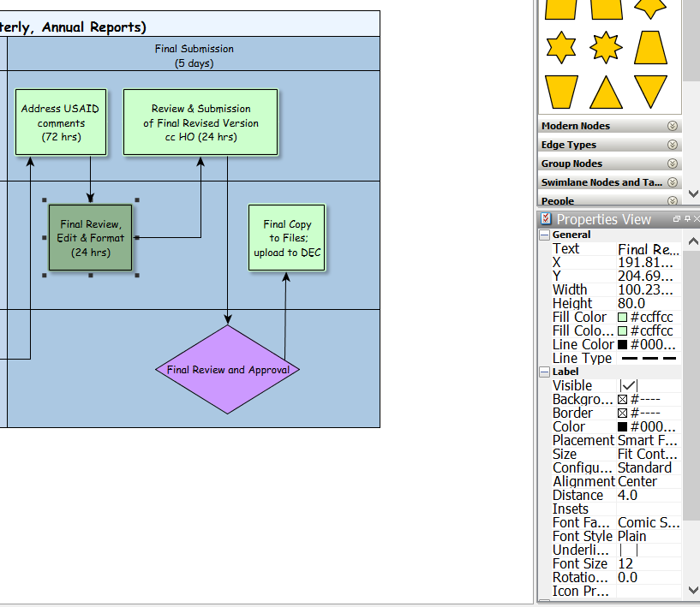This screenshot has height=607, width=700.
Task: Choose the upward triangle shape
Action: [x=607, y=92]
